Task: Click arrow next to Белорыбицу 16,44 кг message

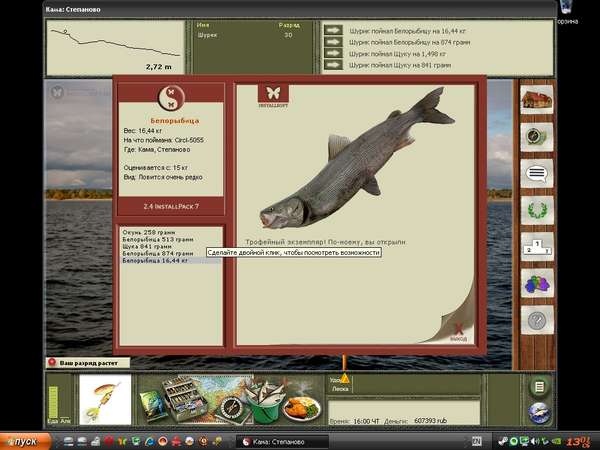Action: (333, 31)
